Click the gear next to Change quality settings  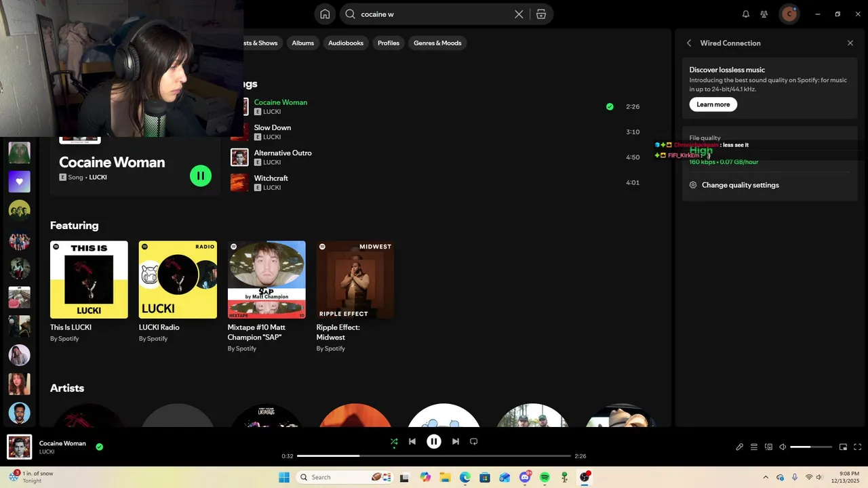point(693,185)
